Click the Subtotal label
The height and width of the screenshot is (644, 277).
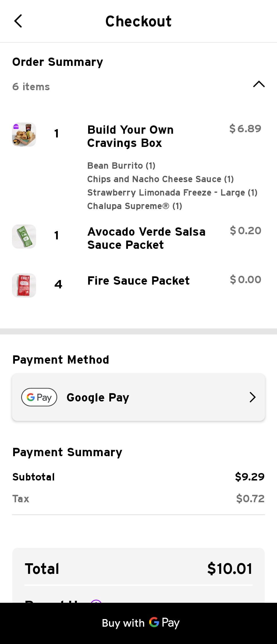[x=33, y=477]
